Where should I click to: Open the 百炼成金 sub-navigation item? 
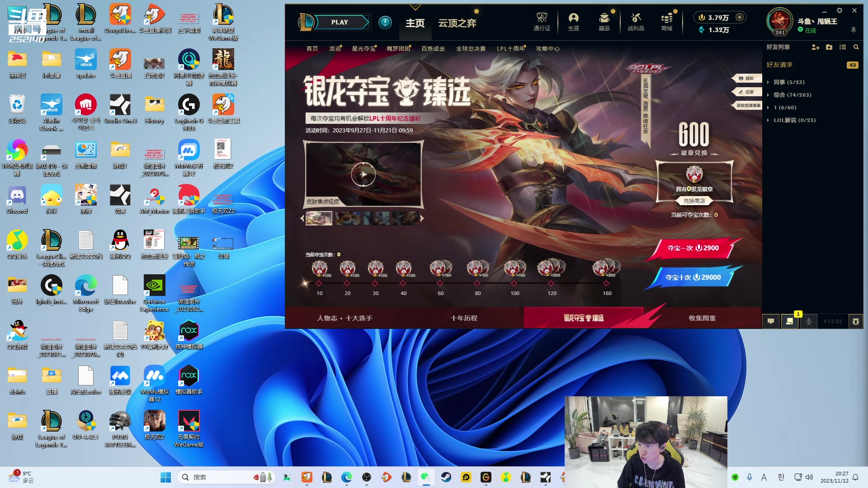433,48
